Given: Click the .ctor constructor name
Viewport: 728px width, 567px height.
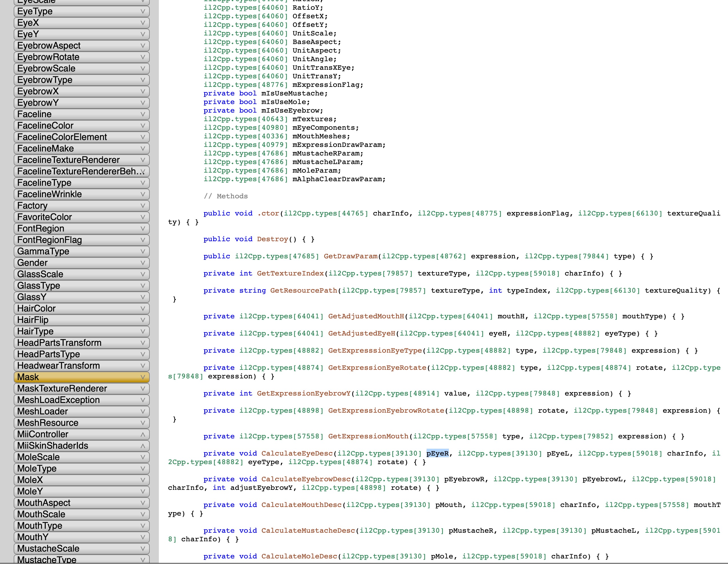Looking at the screenshot, I should click(x=268, y=213).
